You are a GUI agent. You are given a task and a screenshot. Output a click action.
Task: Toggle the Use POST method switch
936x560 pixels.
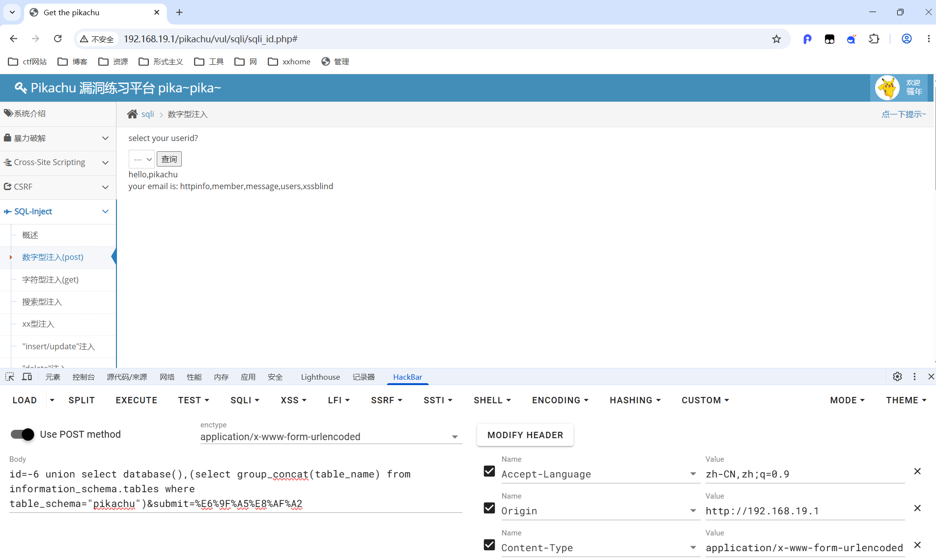[23, 434]
